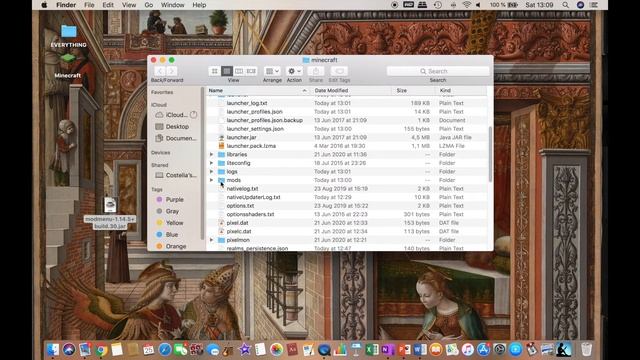Open Spotlight search in menu bar

click(x=565, y=5)
